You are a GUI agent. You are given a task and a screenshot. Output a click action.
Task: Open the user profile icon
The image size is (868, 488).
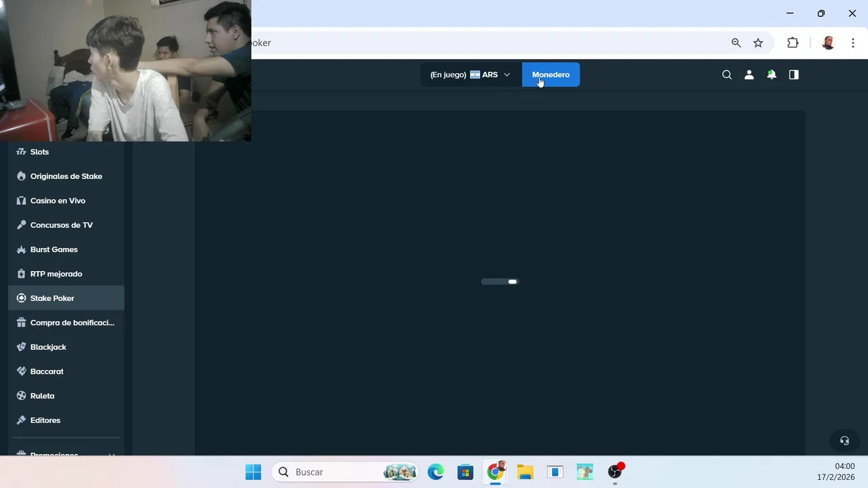pos(749,75)
